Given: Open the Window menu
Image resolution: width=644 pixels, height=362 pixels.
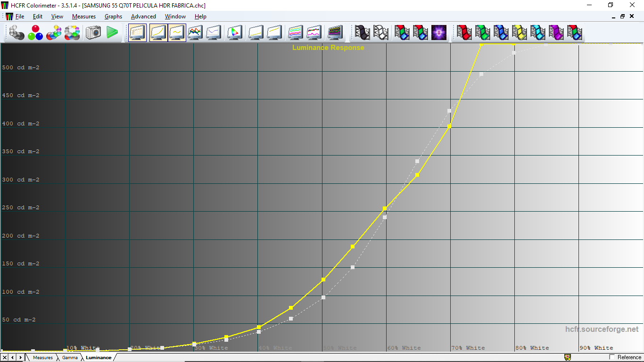Looking at the screenshot, I should (x=175, y=16).
